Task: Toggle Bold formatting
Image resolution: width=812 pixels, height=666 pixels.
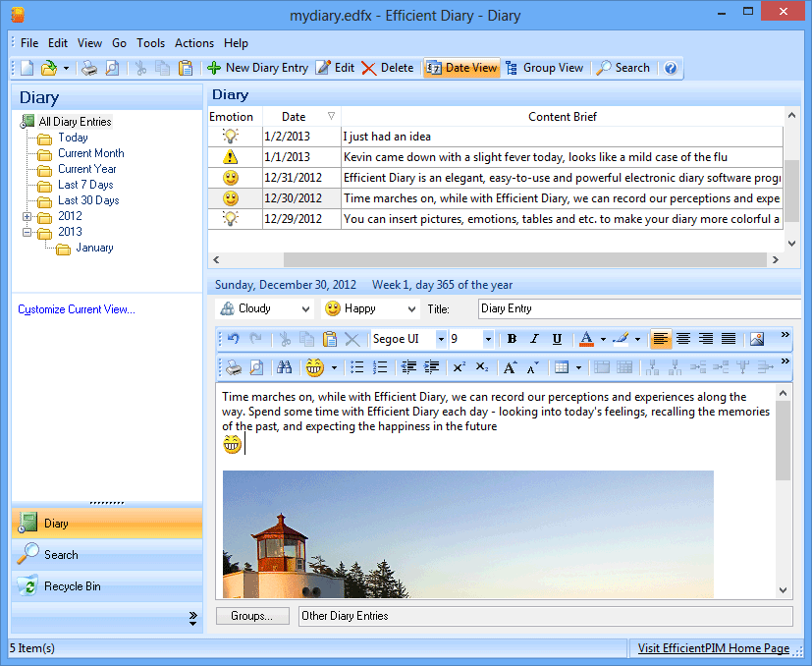Action: click(512, 339)
